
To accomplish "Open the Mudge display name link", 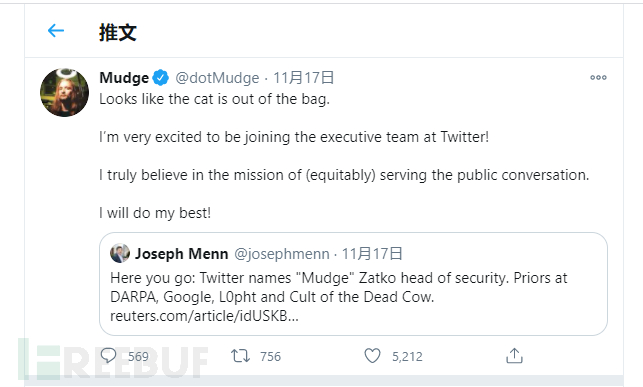I will click(124, 77).
